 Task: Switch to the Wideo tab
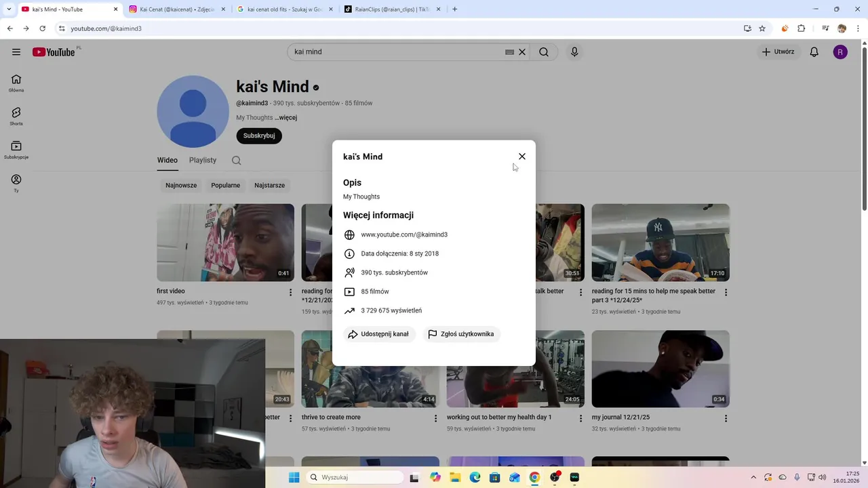pos(167,160)
